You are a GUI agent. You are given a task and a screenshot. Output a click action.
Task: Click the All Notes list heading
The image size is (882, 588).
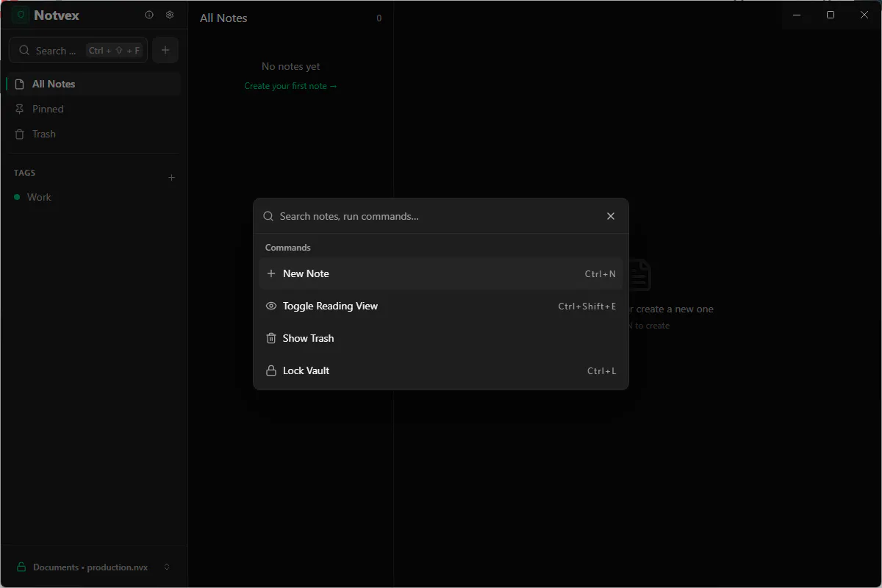click(223, 18)
